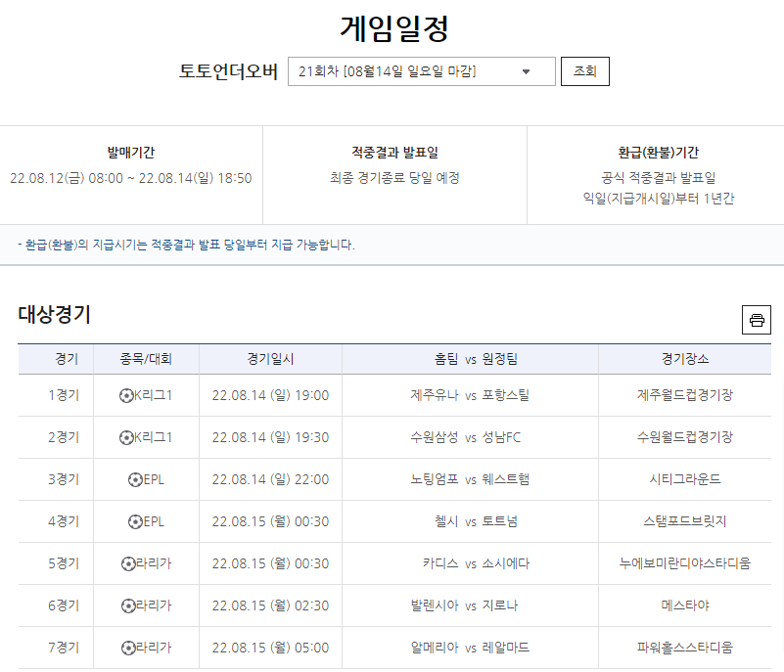Click the 토토언더오버 label

(x=228, y=71)
